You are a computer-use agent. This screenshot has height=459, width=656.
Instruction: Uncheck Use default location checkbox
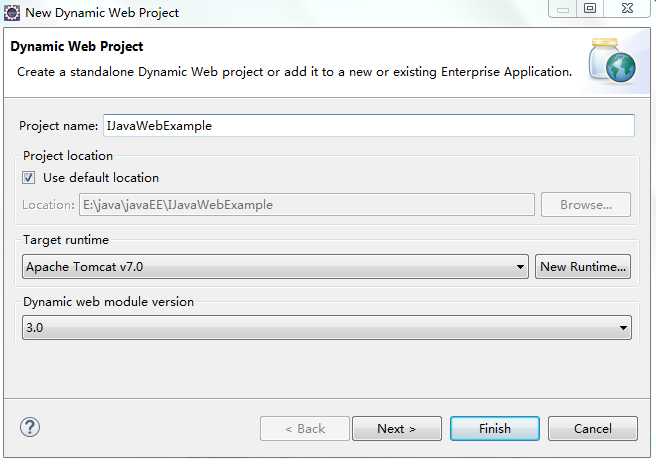coord(28,178)
